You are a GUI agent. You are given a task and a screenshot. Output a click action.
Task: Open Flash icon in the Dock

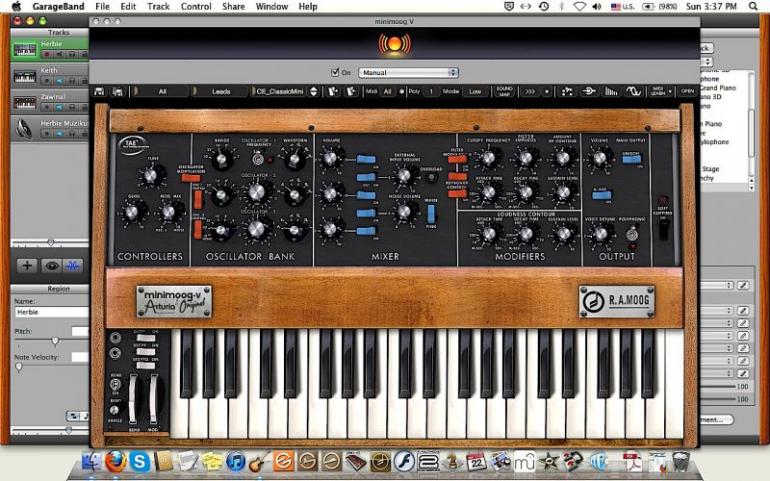pyautogui.click(x=404, y=462)
